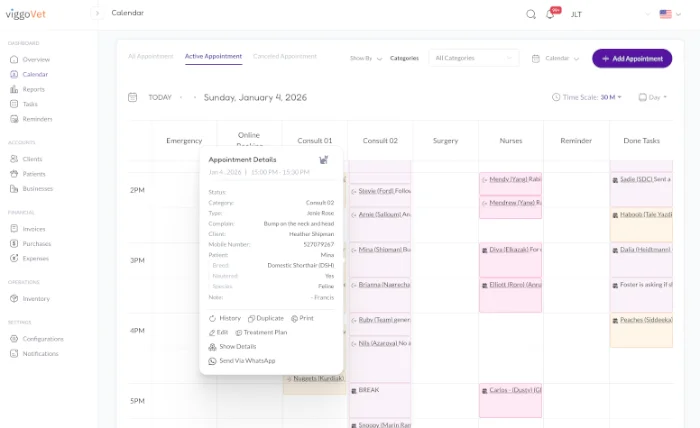The height and width of the screenshot is (428, 700).
Task: Click the Expenses icon in the sidebar
Action: [x=14, y=258]
